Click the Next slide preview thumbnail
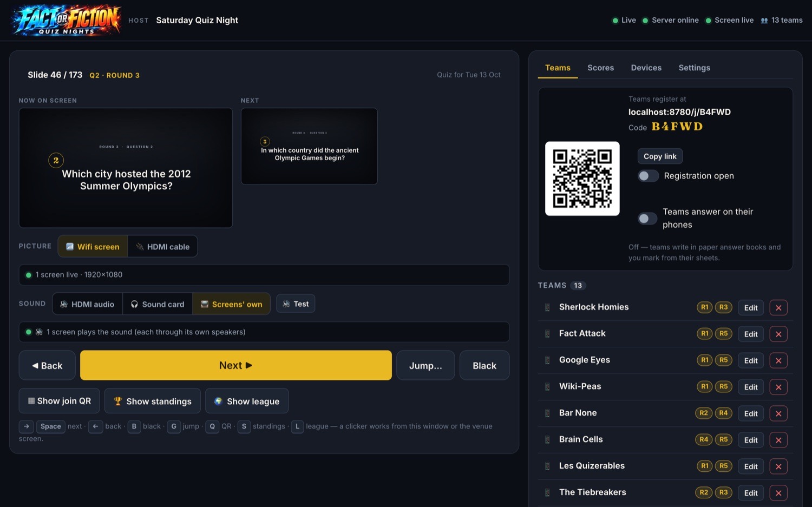 (x=309, y=146)
